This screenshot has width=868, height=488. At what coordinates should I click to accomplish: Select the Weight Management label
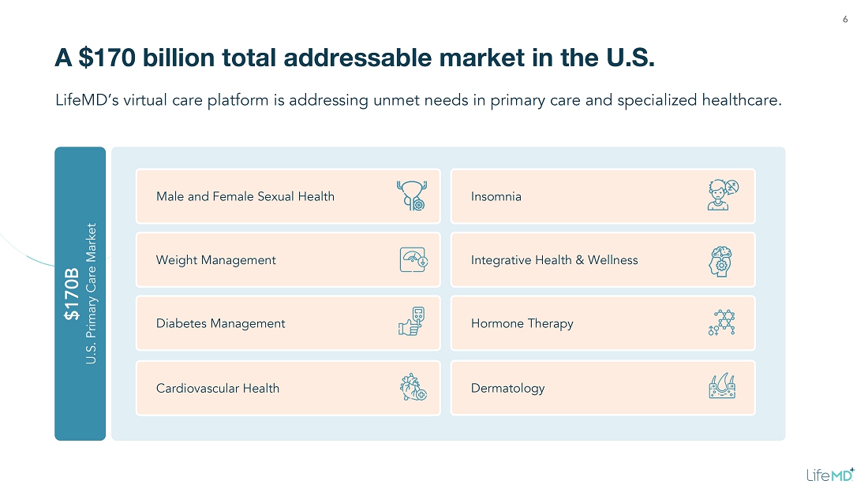216,260
